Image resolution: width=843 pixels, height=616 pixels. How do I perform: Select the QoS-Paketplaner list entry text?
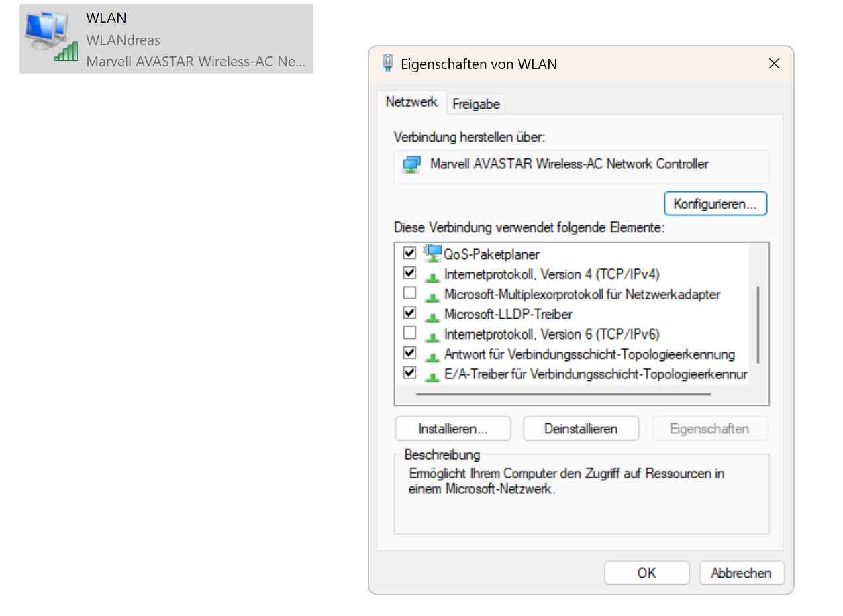(x=492, y=254)
